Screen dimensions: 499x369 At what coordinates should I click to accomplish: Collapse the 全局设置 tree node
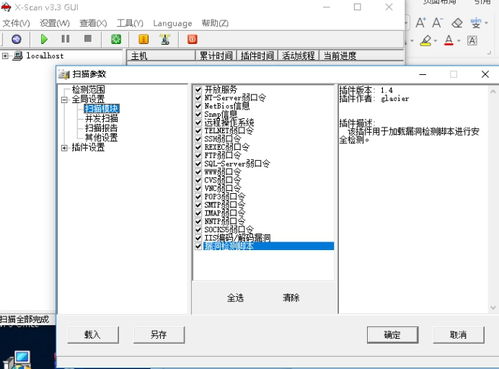coord(64,99)
